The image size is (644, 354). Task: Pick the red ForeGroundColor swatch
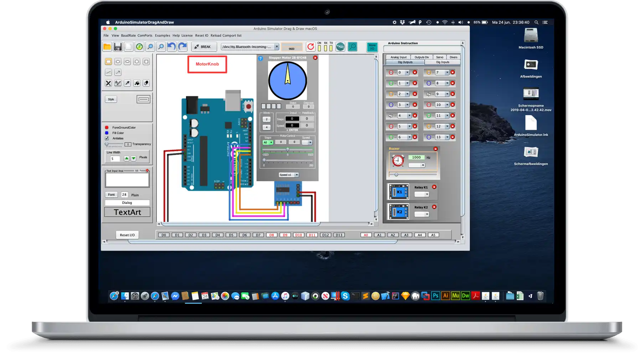[107, 127]
